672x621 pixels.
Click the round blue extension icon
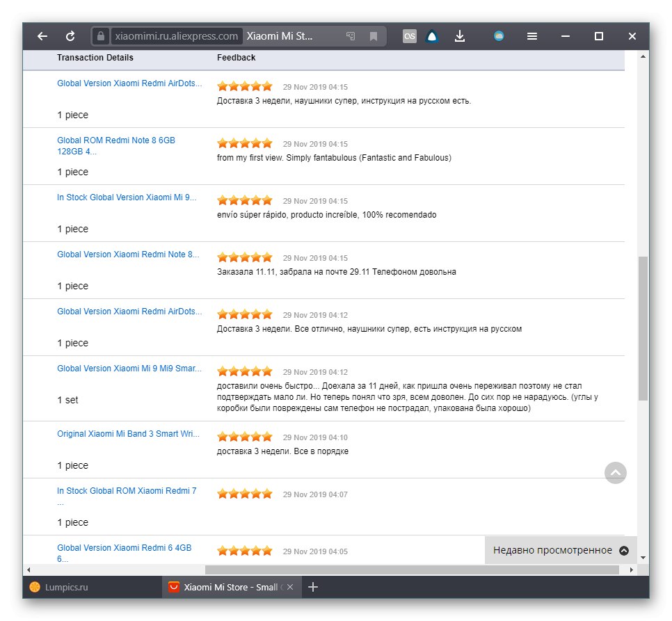pos(498,36)
